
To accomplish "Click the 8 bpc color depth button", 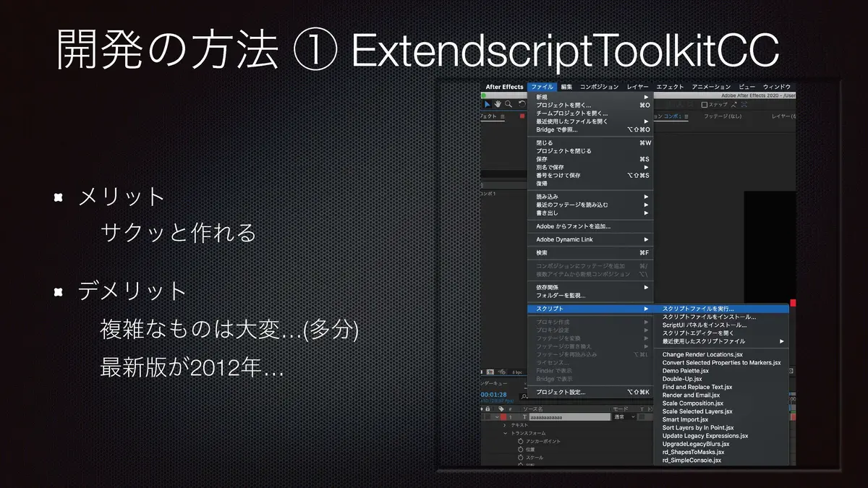I will coord(517,372).
